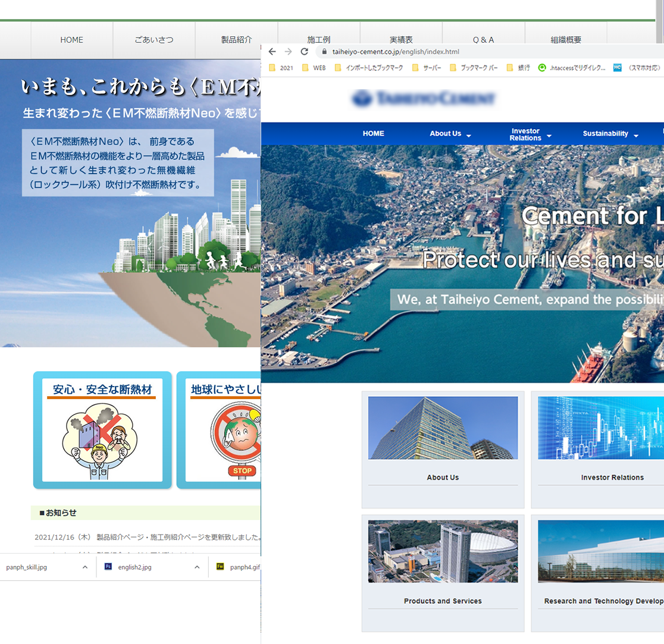Open the downloaded panph_skill.jpg file
The height and width of the screenshot is (644, 664).
(27, 567)
